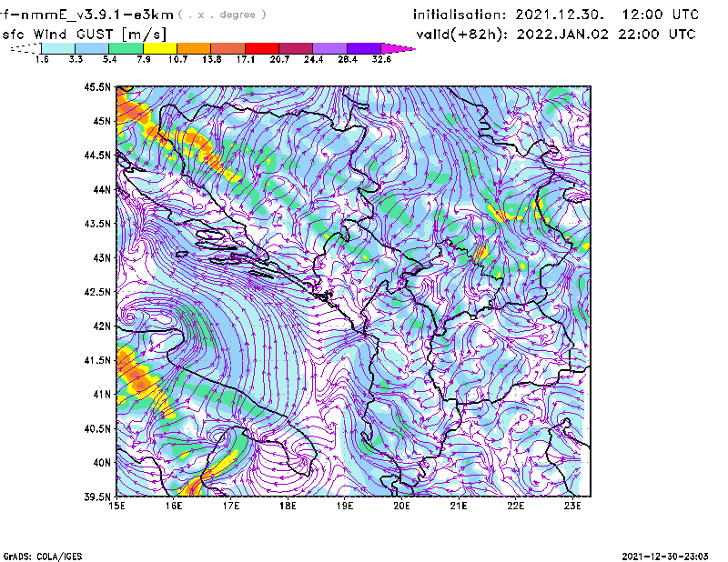
Task: Select the orange 10.7–13.8 legend swatch
Action: click(194, 48)
